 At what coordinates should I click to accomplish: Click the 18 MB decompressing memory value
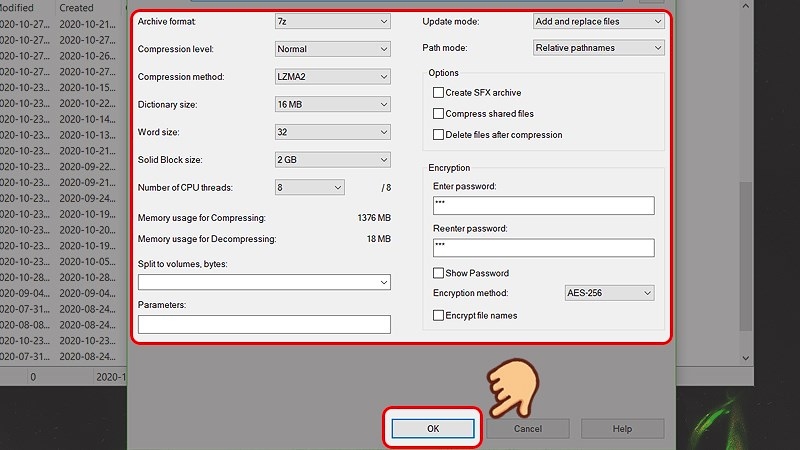pyautogui.click(x=379, y=239)
